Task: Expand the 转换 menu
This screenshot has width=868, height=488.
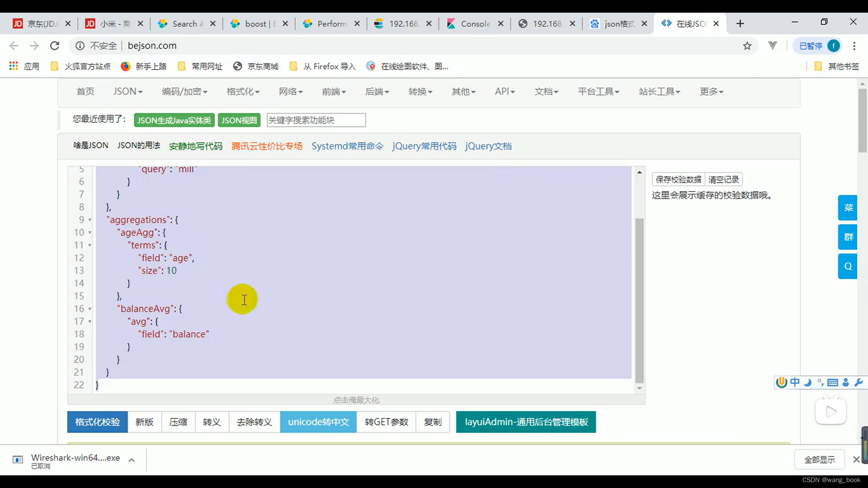Action: [x=420, y=91]
